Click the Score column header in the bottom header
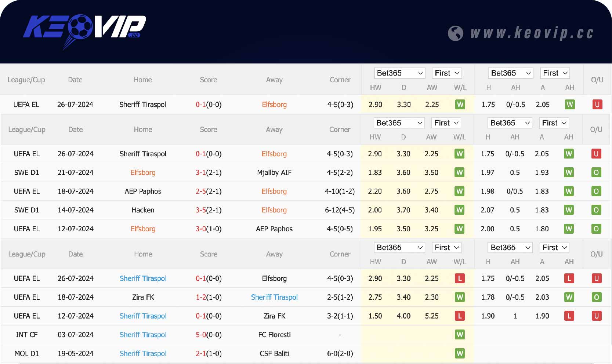 (209, 254)
